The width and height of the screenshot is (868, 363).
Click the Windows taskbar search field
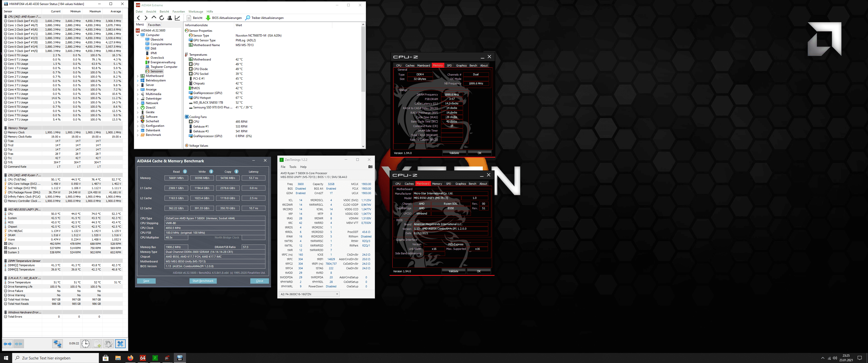[x=56, y=358]
